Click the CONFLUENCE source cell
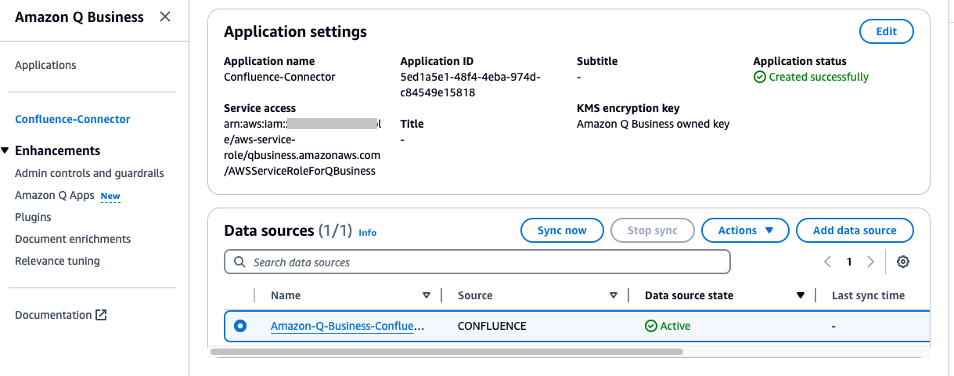The height and width of the screenshot is (376, 954). pyautogui.click(x=492, y=326)
